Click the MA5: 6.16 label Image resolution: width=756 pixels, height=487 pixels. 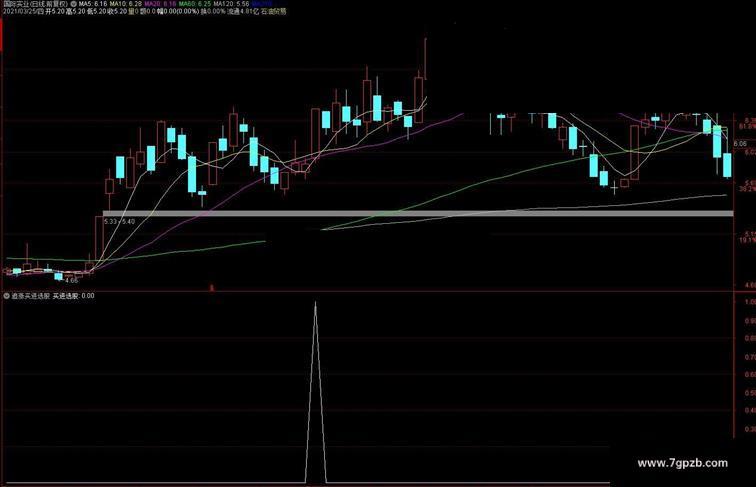93,3
